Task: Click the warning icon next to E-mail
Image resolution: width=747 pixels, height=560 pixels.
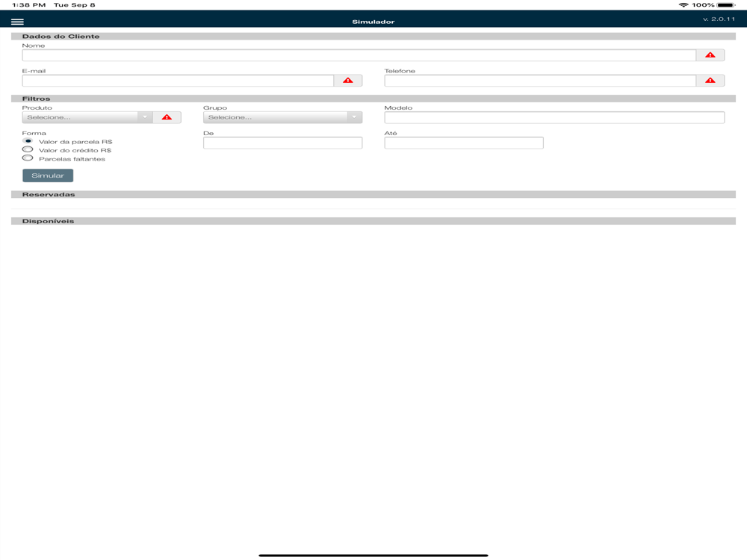Action: 348,81
